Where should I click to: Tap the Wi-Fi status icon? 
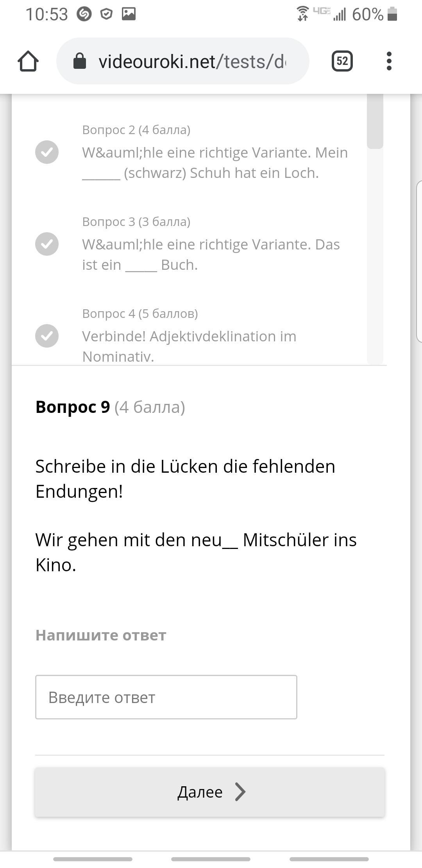coord(302,14)
